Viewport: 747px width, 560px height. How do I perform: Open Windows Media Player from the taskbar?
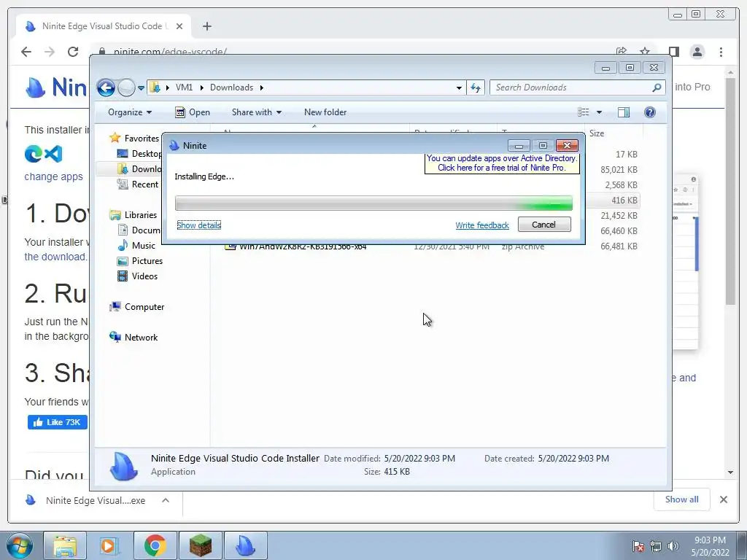(109, 546)
